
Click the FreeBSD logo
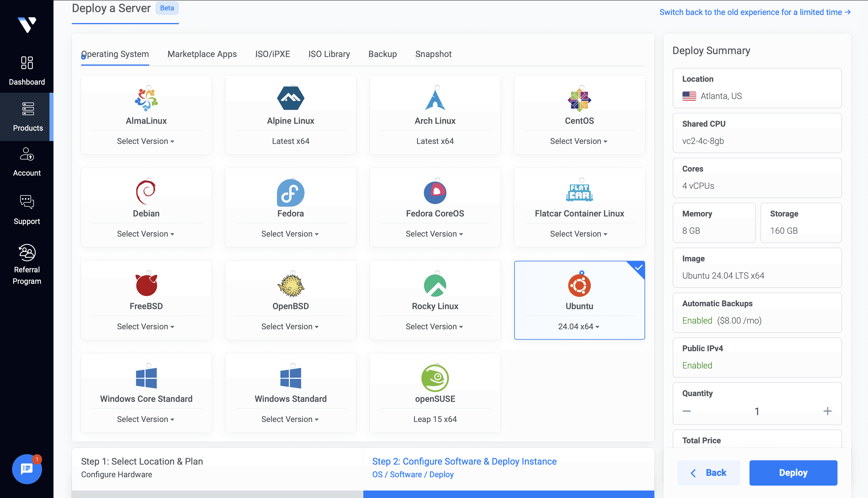[x=146, y=285]
